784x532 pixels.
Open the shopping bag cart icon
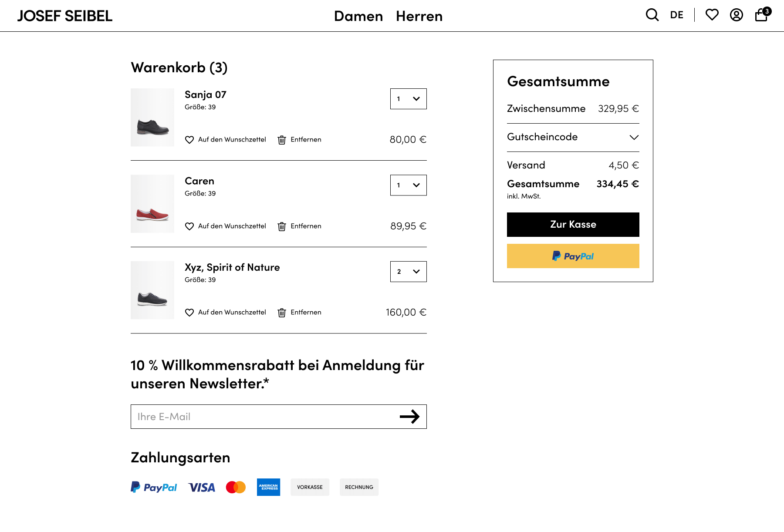coord(761,15)
